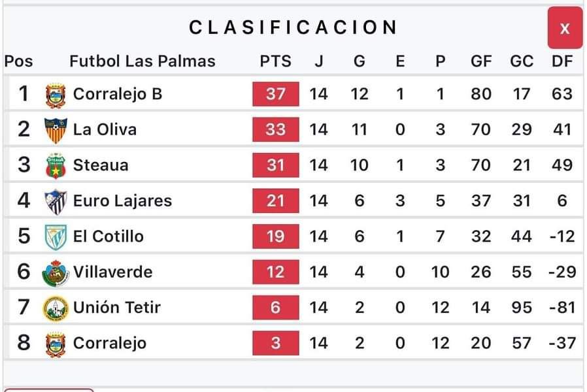Click the Futbol Las Palmas header
The width and height of the screenshot is (587, 392).
click(x=143, y=61)
